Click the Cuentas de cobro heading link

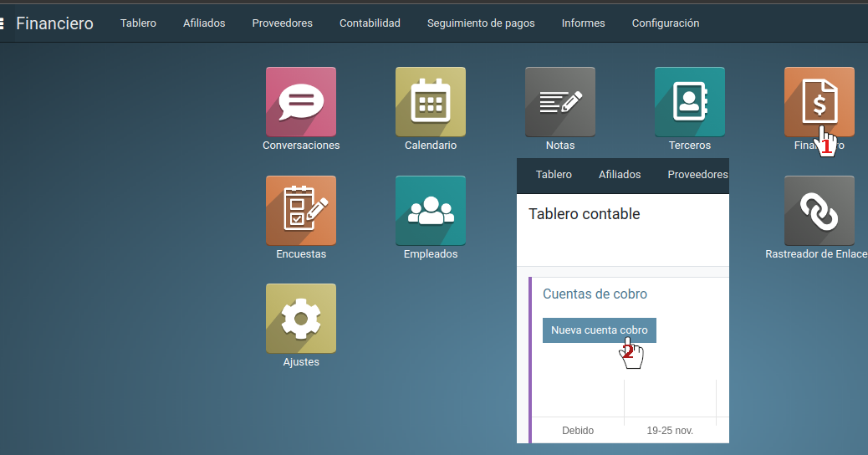coord(595,294)
